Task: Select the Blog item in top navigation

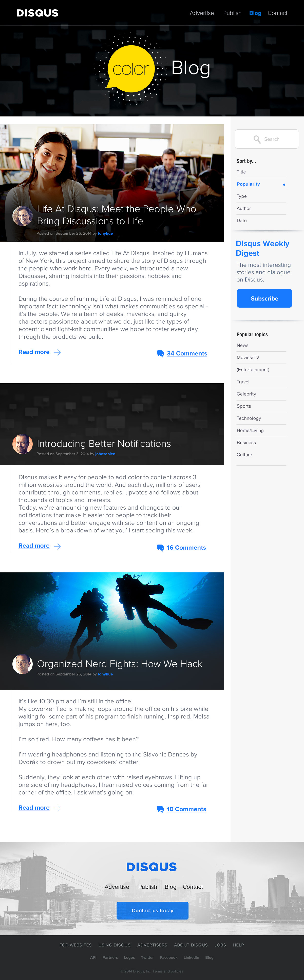Action: [255, 13]
